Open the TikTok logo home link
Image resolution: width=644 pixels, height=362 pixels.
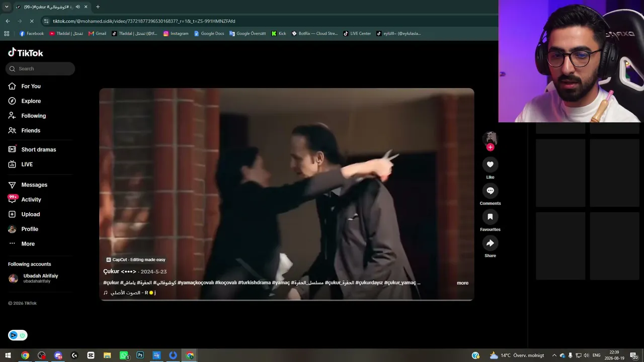pyautogui.click(x=26, y=53)
